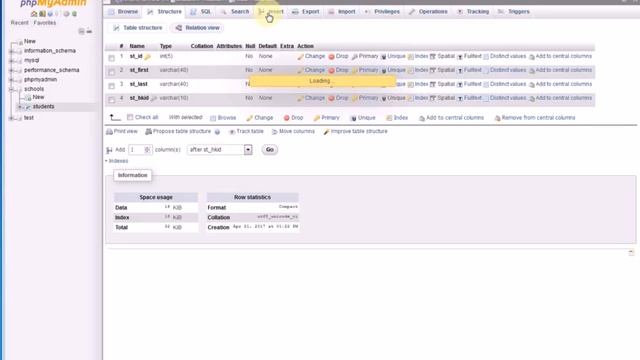
Task: Click Move columns
Action: (x=293, y=131)
